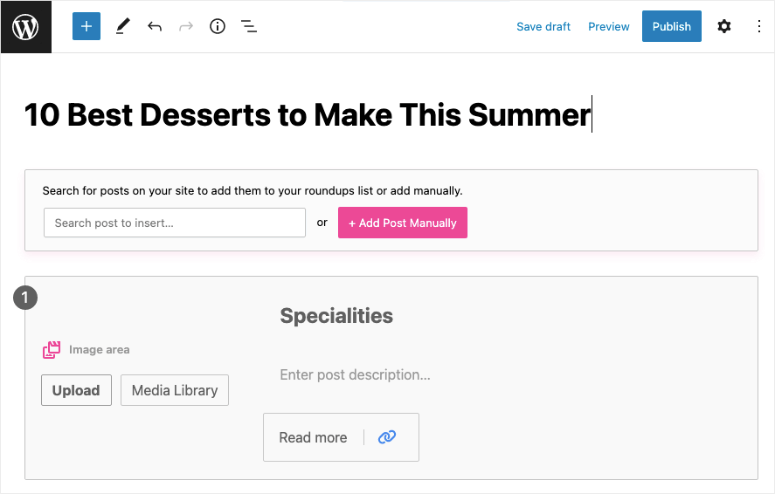
Task: Select the pencil edit tool
Action: click(122, 26)
